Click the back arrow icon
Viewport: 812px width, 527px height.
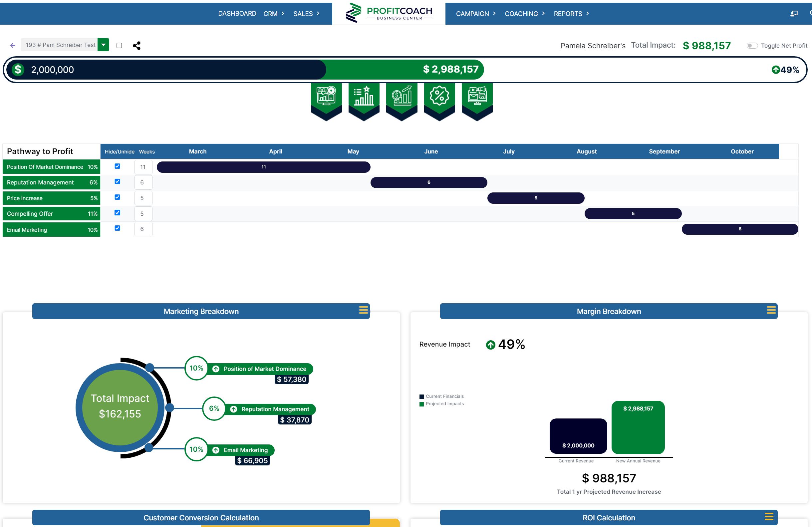pyautogui.click(x=13, y=45)
